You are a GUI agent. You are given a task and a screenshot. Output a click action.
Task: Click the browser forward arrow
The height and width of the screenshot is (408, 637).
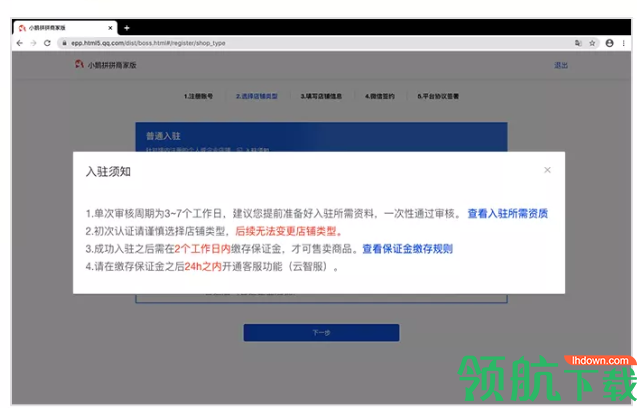tap(33, 43)
